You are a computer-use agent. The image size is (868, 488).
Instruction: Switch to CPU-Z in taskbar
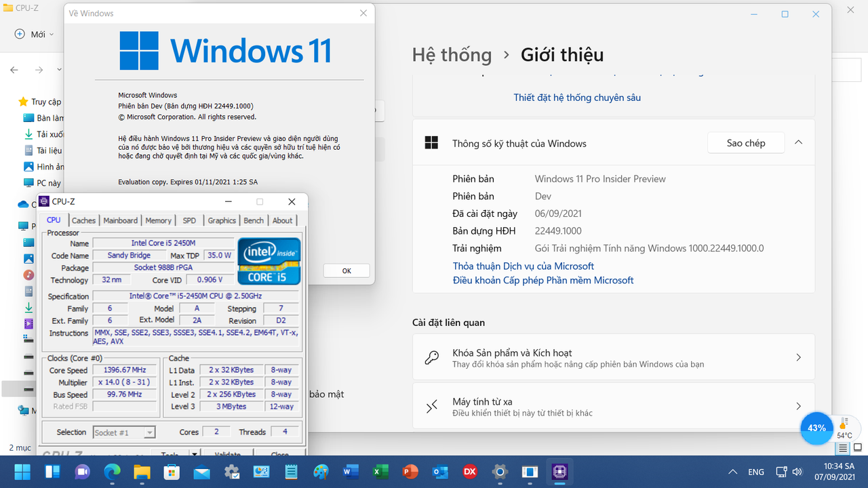coord(559,472)
